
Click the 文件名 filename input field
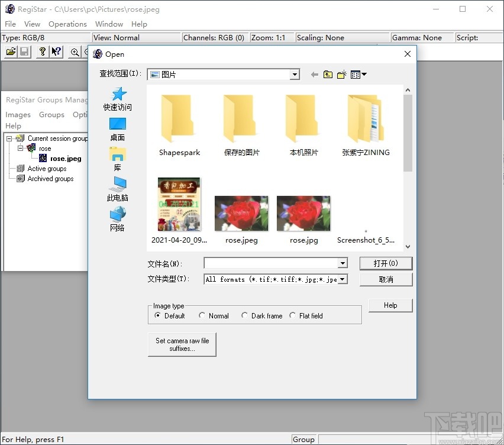pyautogui.click(x=272, y=263)
